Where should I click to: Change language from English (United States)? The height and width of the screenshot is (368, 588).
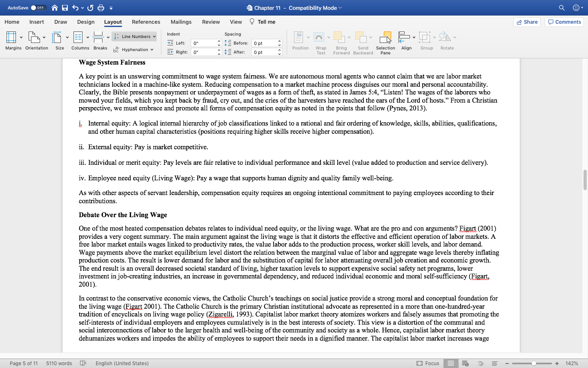(122, 363)
